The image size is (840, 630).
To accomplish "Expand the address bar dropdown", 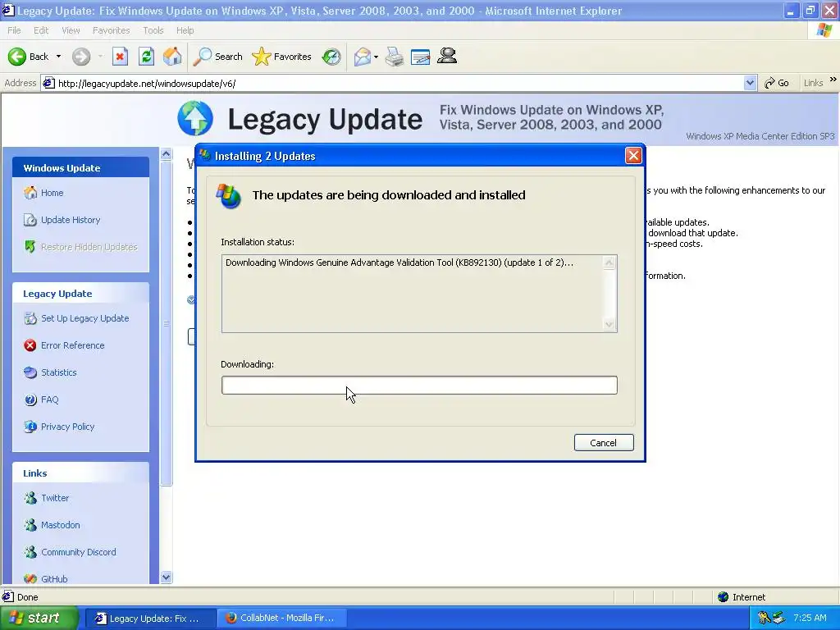I will 750,83.
